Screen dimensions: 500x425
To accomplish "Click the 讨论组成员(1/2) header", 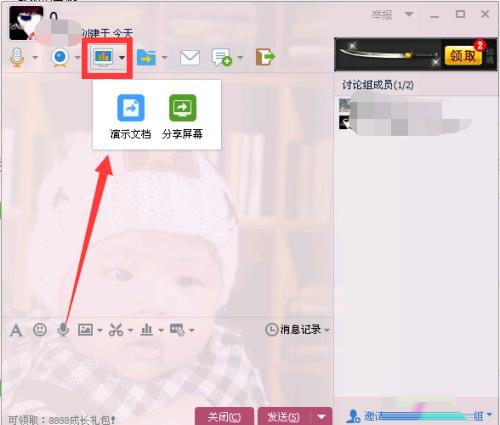I will pos(378,85).
